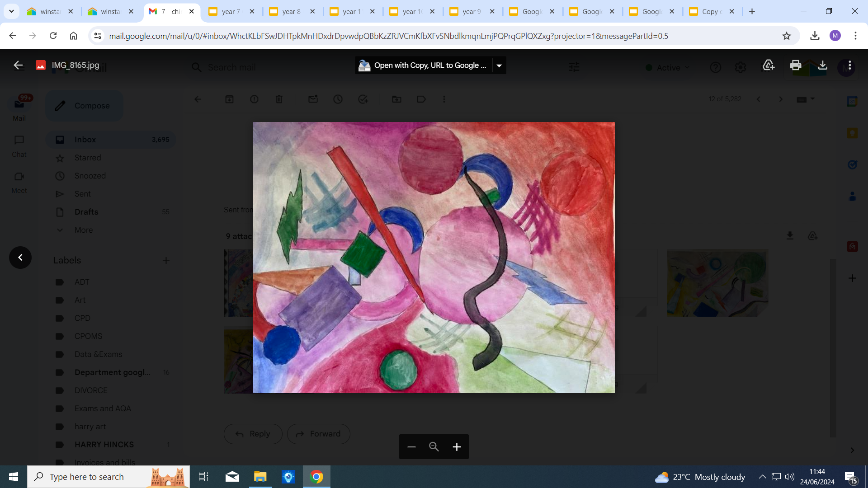
Task: Go to the older email arrow
Action: click(x=780, y=99)
